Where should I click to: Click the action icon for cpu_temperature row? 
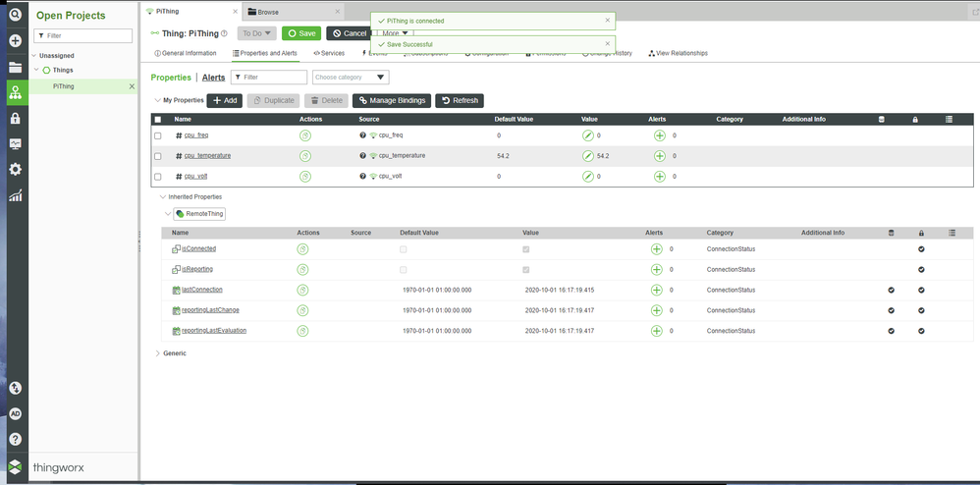[x=305, y=156]
